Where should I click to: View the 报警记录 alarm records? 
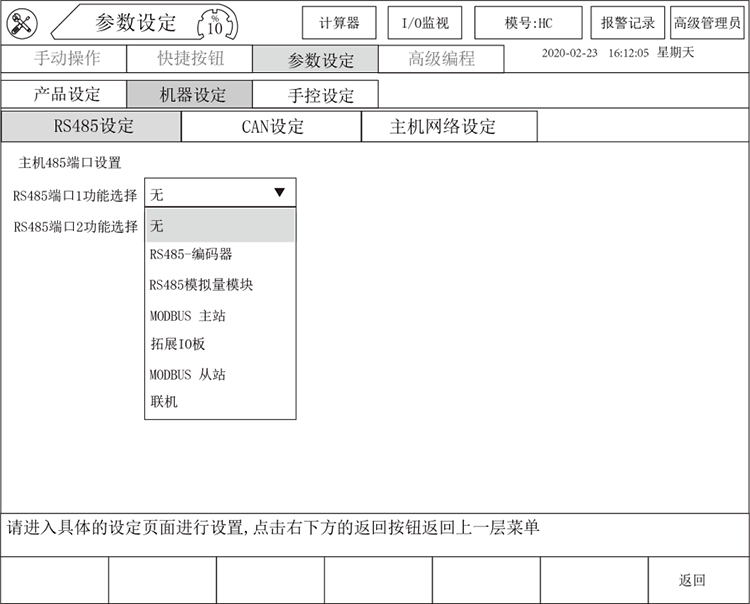point(628,23)
